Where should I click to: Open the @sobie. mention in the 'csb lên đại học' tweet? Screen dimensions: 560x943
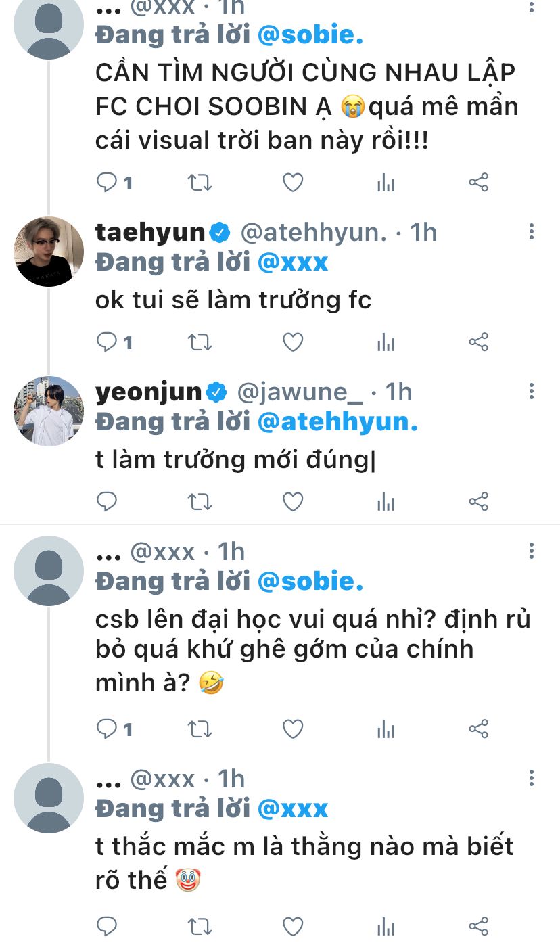tap(311, 582)
